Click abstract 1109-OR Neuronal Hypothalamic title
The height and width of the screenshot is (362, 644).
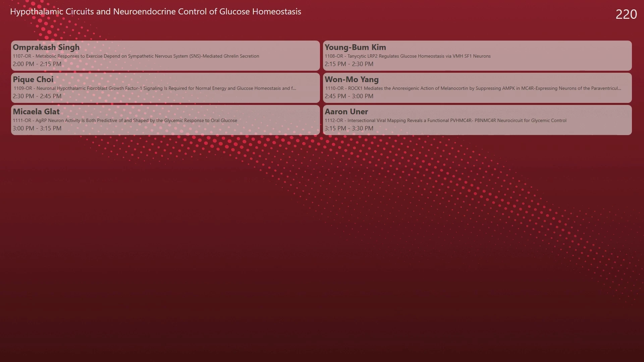155,88
